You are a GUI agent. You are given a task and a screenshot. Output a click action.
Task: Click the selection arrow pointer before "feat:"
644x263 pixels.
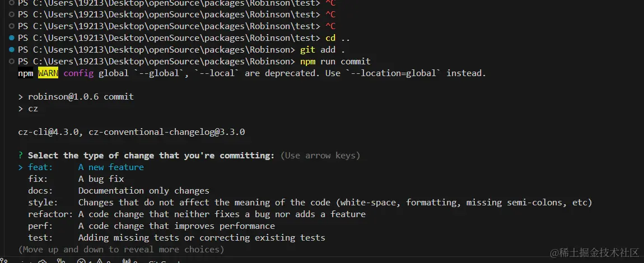coord(21,167)
